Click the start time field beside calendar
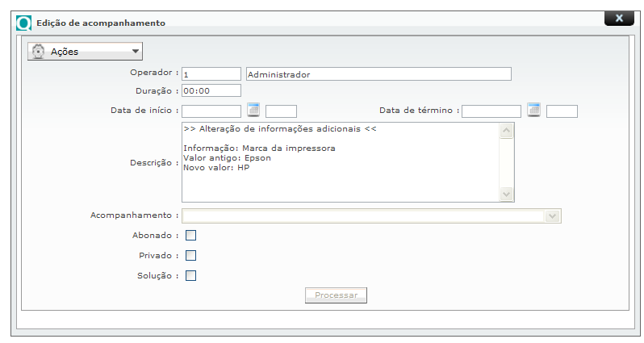 (x=281, y=111)
